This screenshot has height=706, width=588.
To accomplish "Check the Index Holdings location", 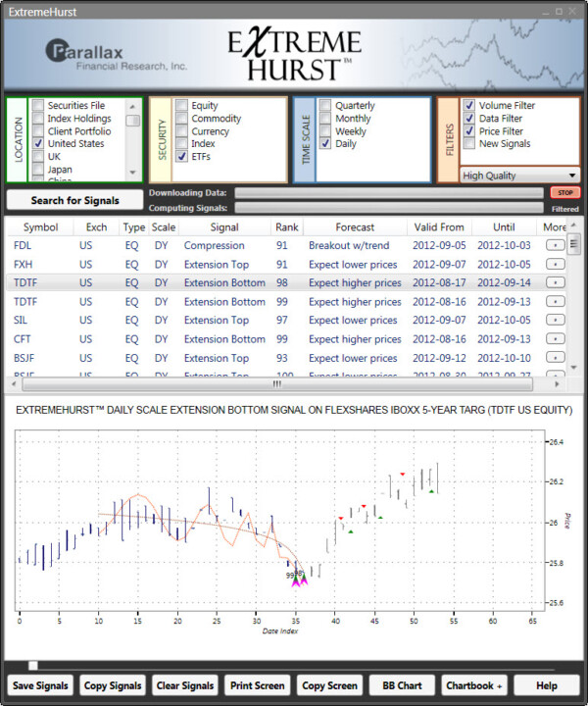I will tap(38, 119).
